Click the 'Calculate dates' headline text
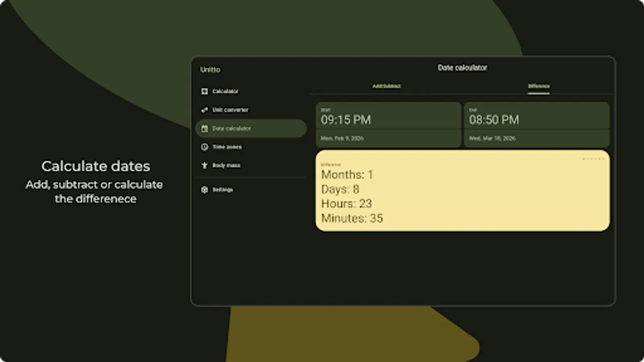Image resolution: width=644 pixels, height=362 pixels. pyautogui.click(x=96, y=166)
